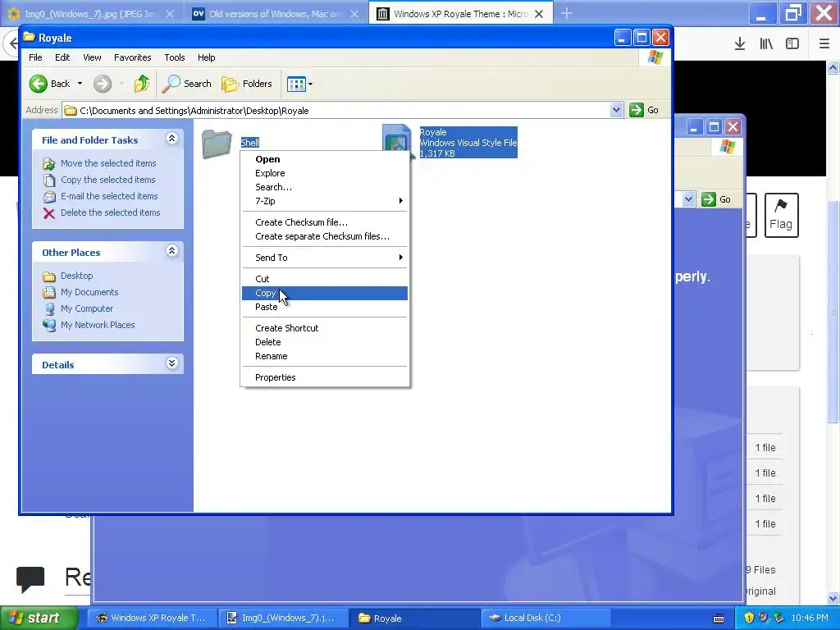Image resolution: width=840 pixels, height=630 pixels.
Task: Choose Delete from the context menu
Action: click(x=325, y=342)
